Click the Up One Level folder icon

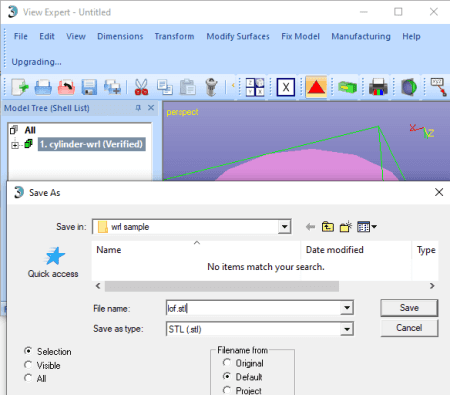click(328, 227)
